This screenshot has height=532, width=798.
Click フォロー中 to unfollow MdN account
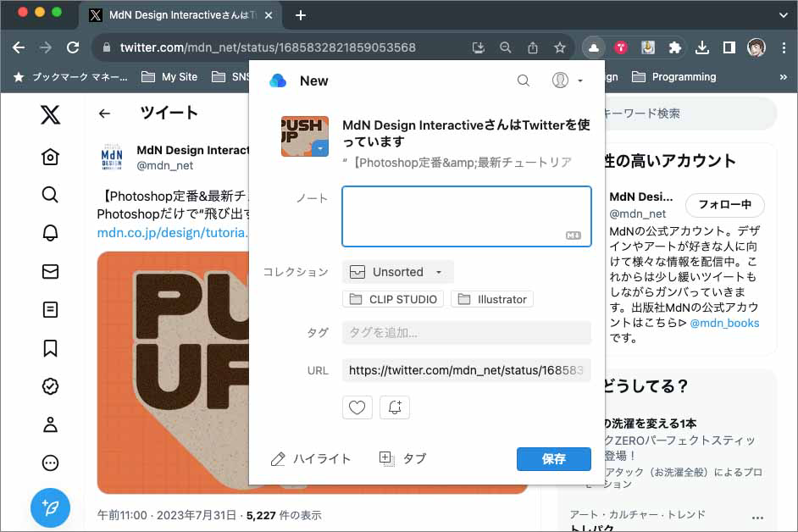[725, 205]
